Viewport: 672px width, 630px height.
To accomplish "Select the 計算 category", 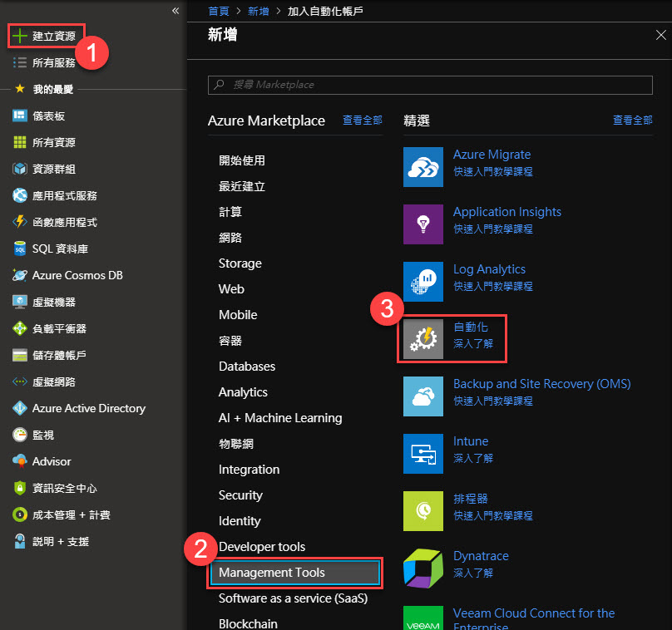I will [x=230, y=212].
